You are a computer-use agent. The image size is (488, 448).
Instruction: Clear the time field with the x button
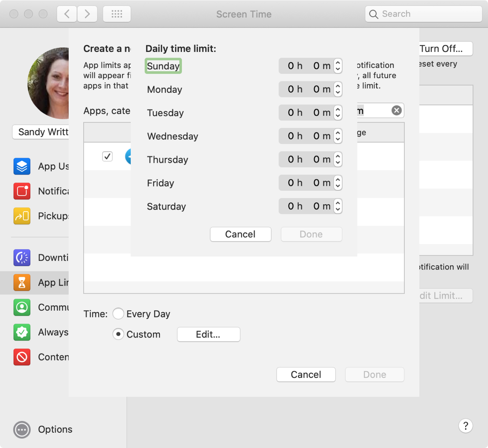point(396,110)
